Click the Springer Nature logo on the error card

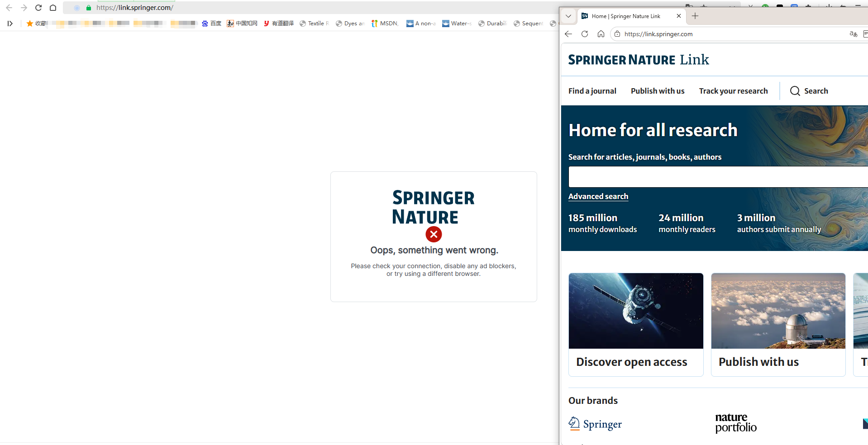click(434, 207)
